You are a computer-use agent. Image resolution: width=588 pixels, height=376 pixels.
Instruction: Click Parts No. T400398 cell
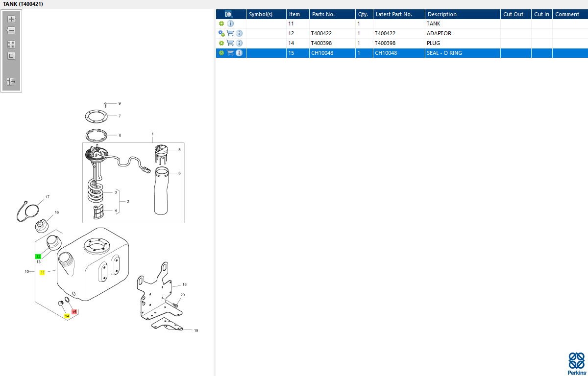coord(332,43)
